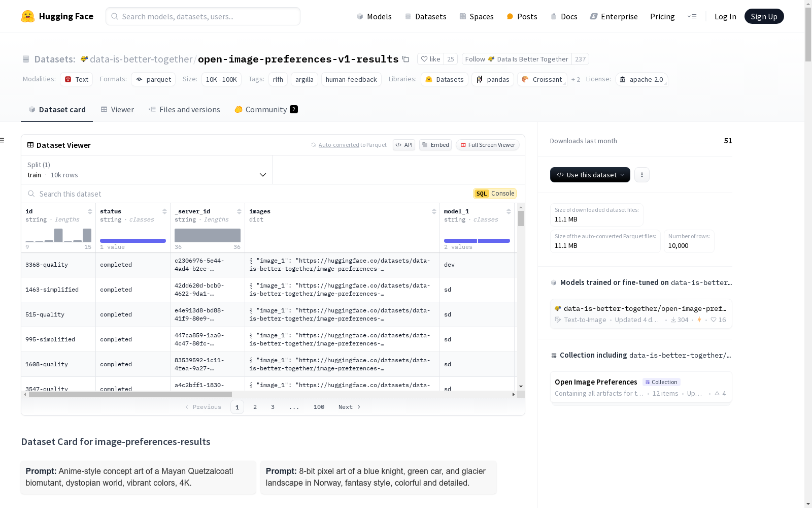Open Enterprise in top navigation

(614, 16)
